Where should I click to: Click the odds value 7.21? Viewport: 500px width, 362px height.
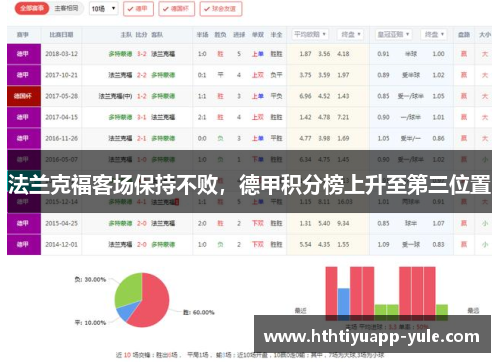tap(343, 117)
